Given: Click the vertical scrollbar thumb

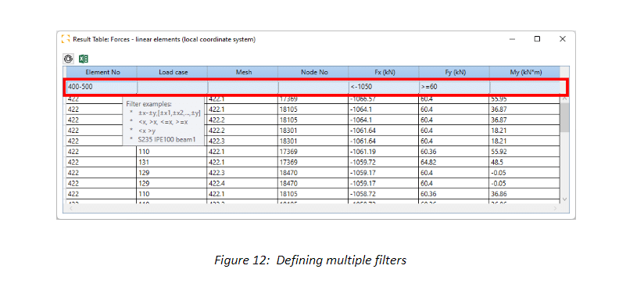Looking at the screenshot, I should coord(564,117).
